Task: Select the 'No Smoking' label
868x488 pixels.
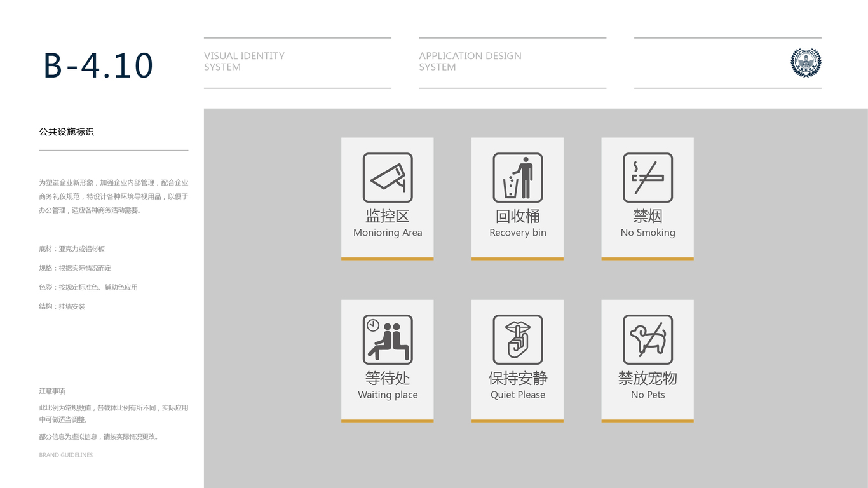Action: [648, 233]
